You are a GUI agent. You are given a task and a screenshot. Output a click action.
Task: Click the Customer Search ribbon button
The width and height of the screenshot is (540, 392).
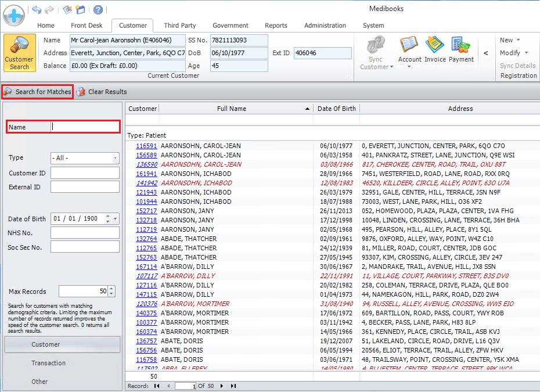tap(19, 53)
